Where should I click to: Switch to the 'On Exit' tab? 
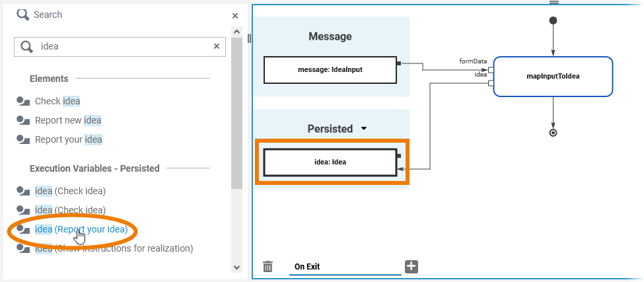(307, 267)
